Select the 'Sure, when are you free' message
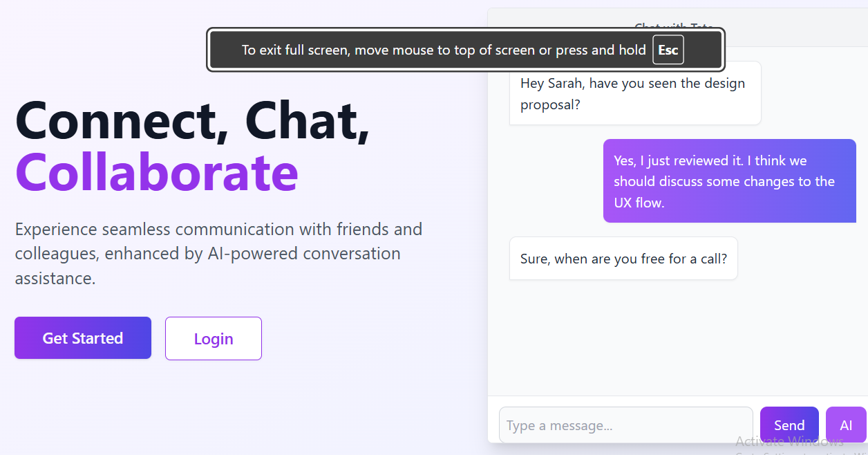Image resolution: width=868 pixels, height=455 pixels. pos(623,259)
